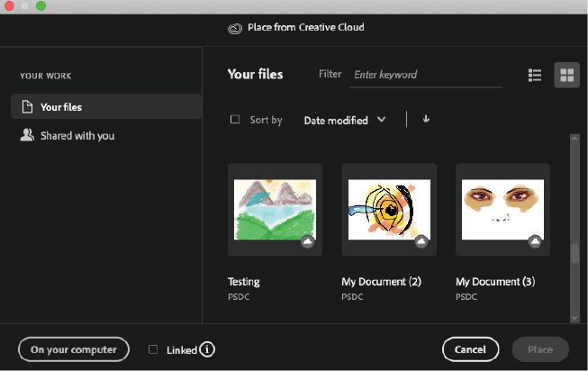Screen dimensions: 588x371
Task: Click the Creative Cloud logo icon
Action: 235,28
